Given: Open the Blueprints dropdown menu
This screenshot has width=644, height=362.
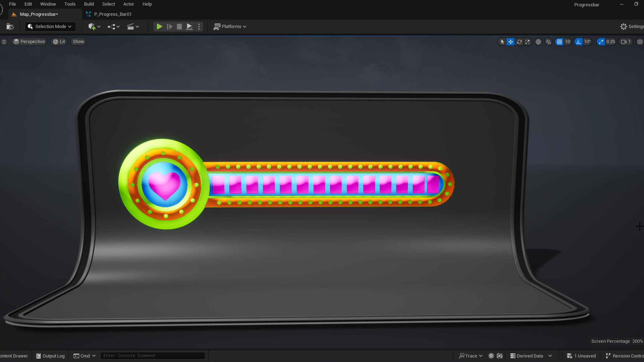Looking at the screenshot, I should (114, 26).
